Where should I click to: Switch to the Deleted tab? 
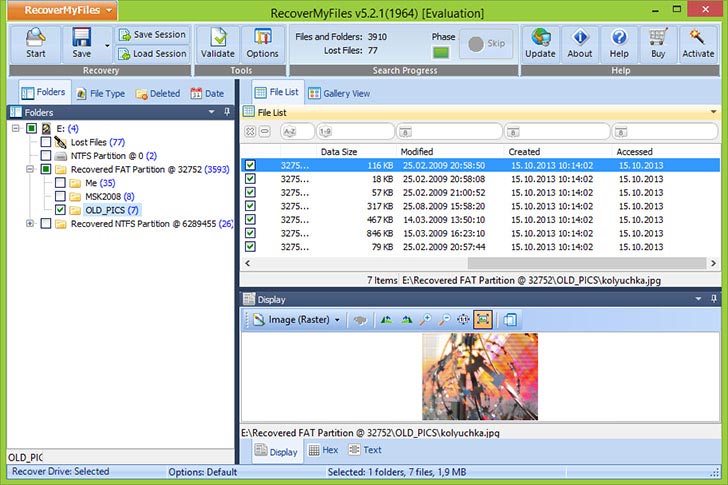[158, 94]
